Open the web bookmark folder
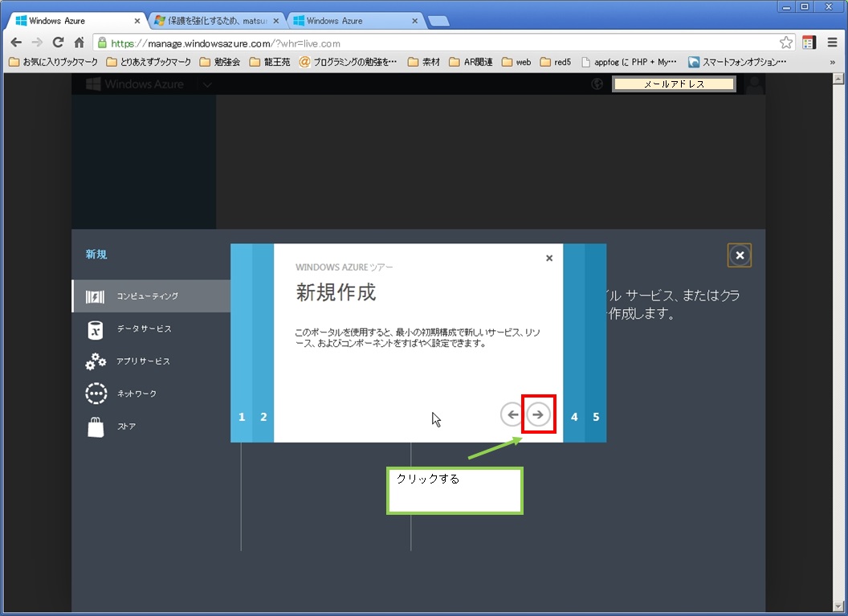 pos(516,62)
